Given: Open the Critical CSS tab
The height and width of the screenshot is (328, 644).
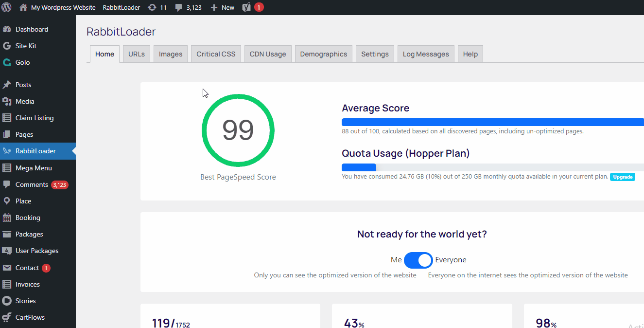Looking at the screenshot, I should tap(216, 54).
